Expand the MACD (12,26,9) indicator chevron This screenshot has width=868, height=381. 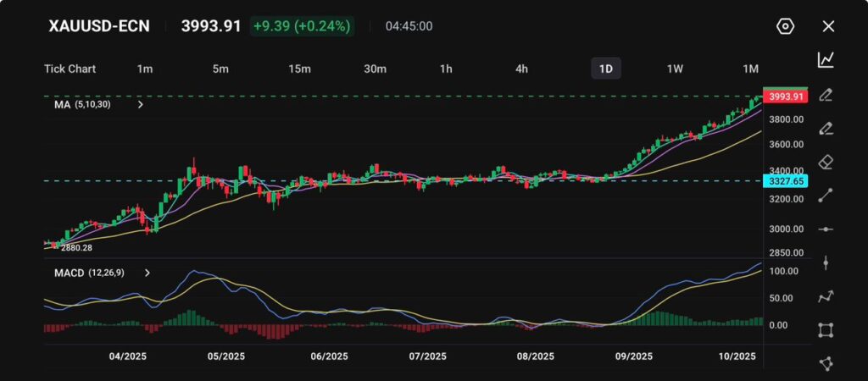[147, 273]
